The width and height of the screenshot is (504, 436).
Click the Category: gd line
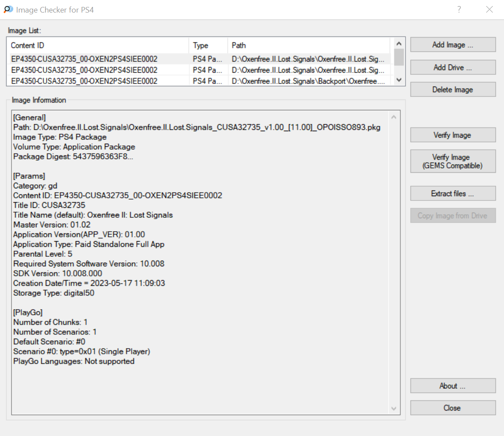35,186
